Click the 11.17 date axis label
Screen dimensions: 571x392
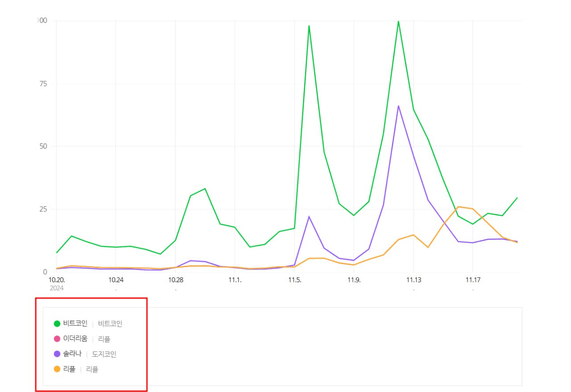tap(473, 280)
